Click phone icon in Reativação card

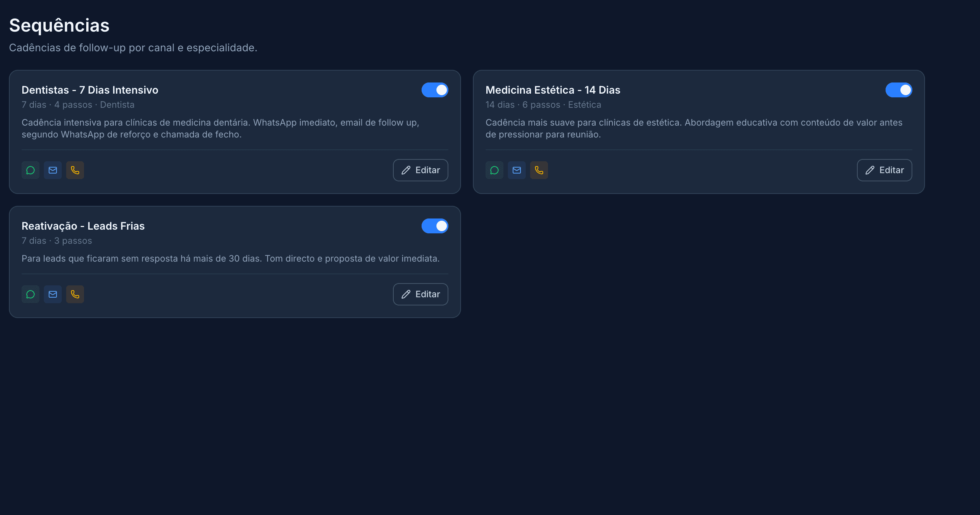coord(75,294)
